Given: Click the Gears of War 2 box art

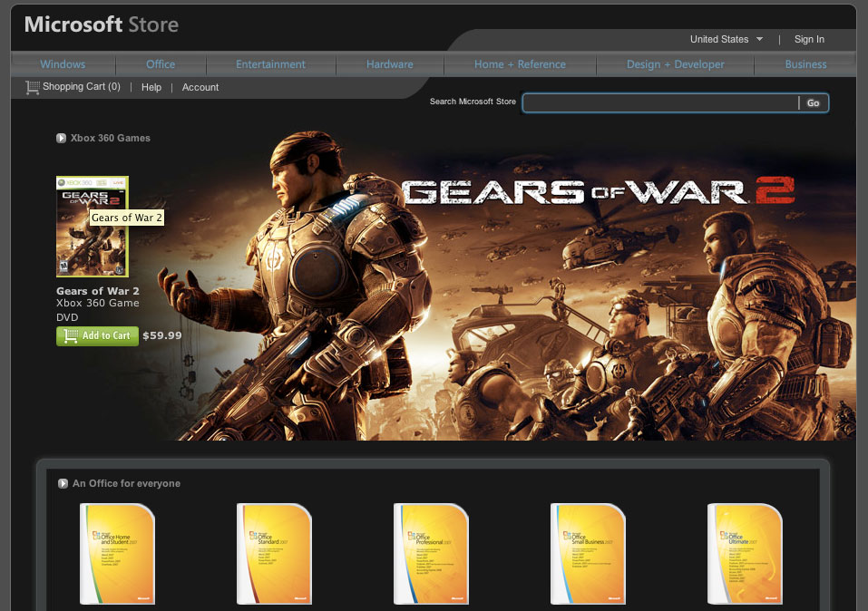Looking at the screenshot, I should (x=93, y=227).
